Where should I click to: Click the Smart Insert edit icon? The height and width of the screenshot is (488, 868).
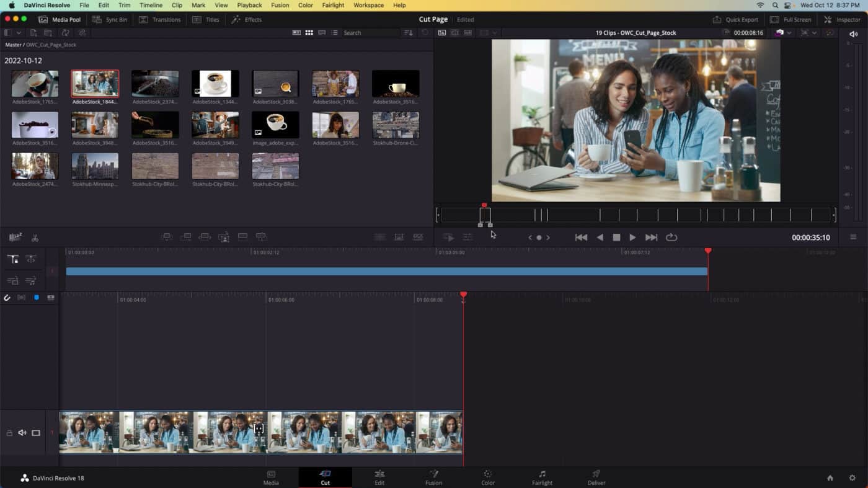166,236
